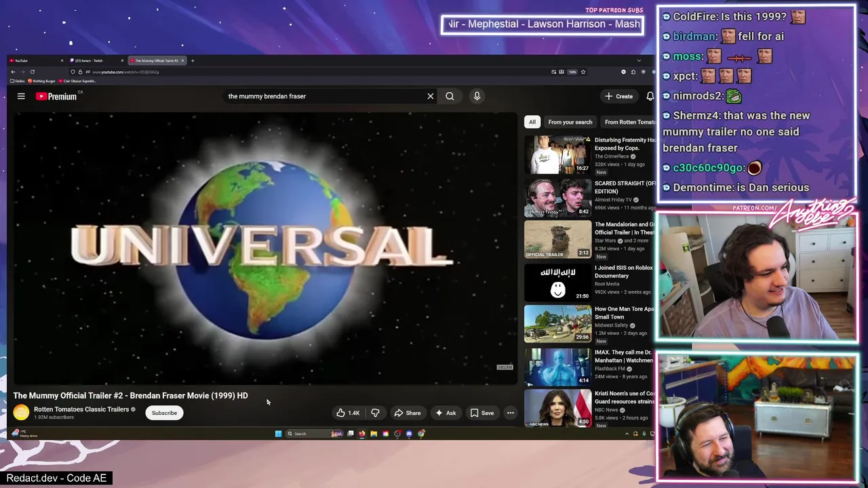
Task: Show hidden system tray icons
Action: (x=627, y=434)
